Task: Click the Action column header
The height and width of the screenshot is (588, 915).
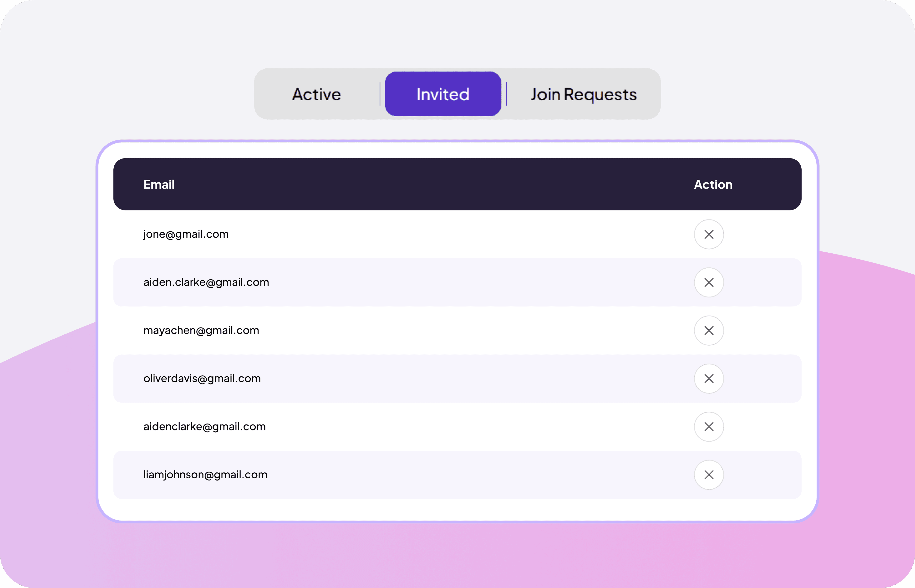Action: tap(713, 184)
